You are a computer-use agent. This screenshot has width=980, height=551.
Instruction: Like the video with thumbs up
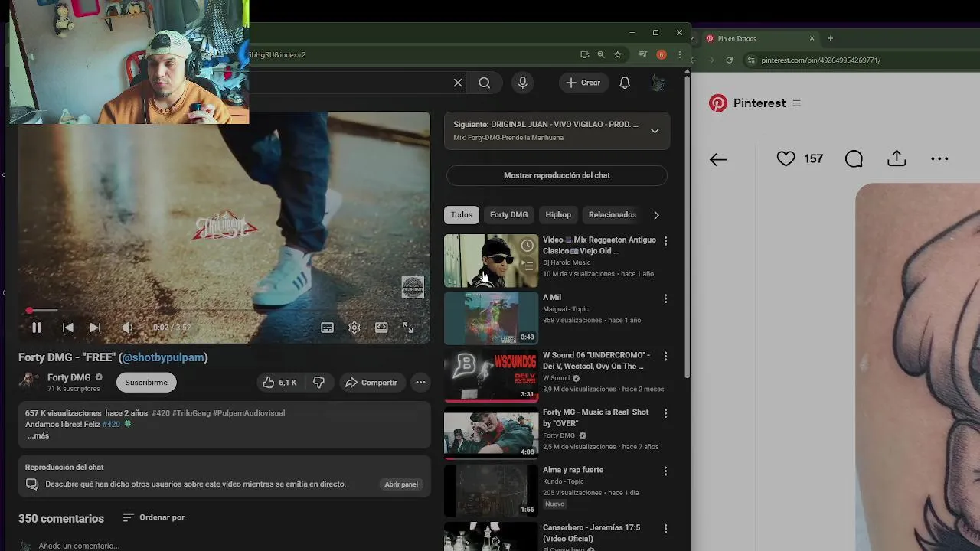click(x=279, y=383)
